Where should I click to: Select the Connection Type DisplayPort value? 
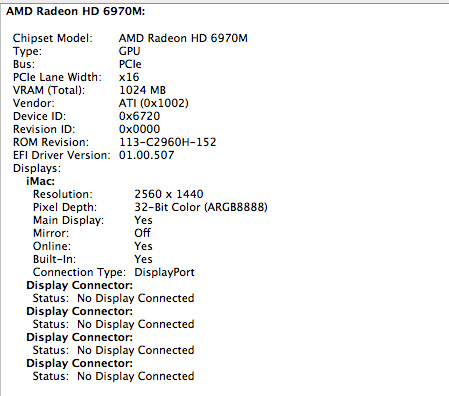[x=164, y=272]
